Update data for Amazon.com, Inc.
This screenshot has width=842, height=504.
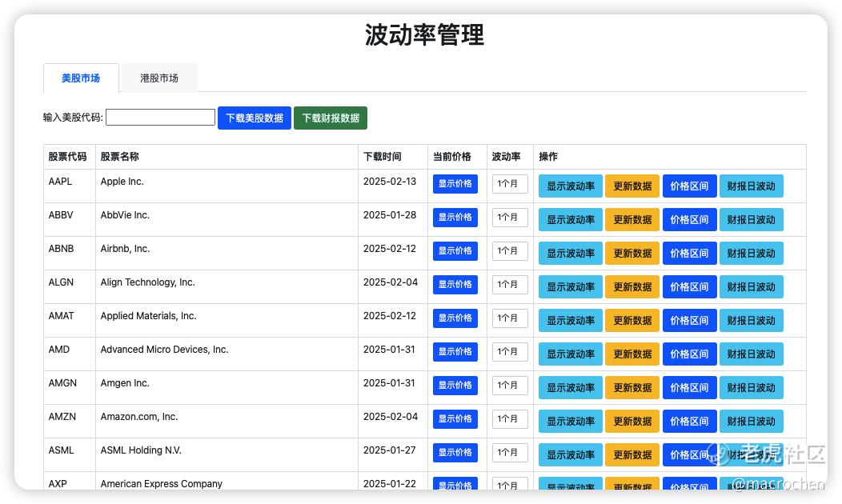632,421
